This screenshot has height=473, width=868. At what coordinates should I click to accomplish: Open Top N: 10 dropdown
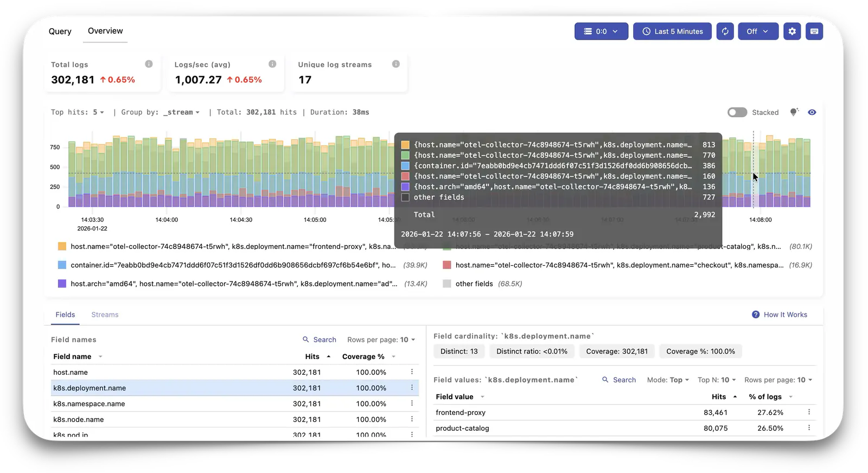(717, 380)
